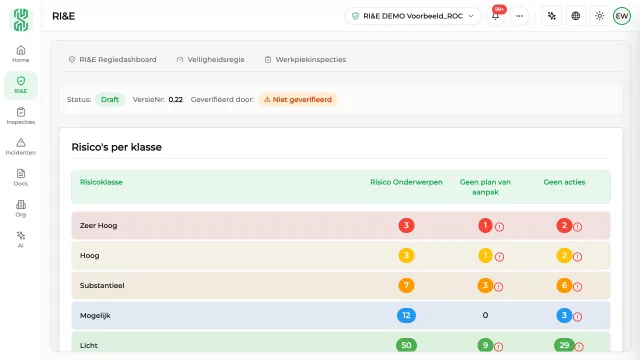The height and width of the screenshot is (360, 640).
Task: Click Geen acties column header
Action: (564, 182)
